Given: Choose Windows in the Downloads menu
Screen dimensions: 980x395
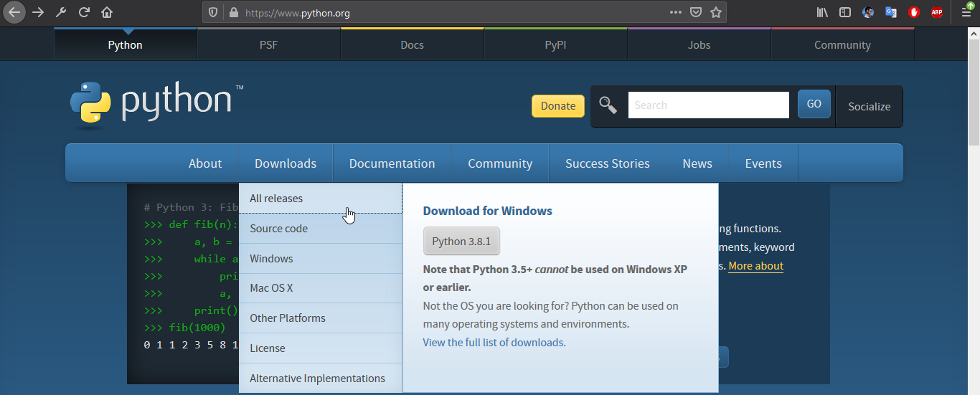Looking at the screenshot, I should [321, 259].
